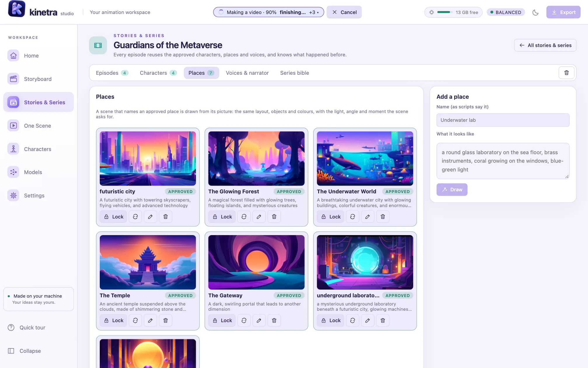Cancel the video rendering job

[x=344, y=12]
